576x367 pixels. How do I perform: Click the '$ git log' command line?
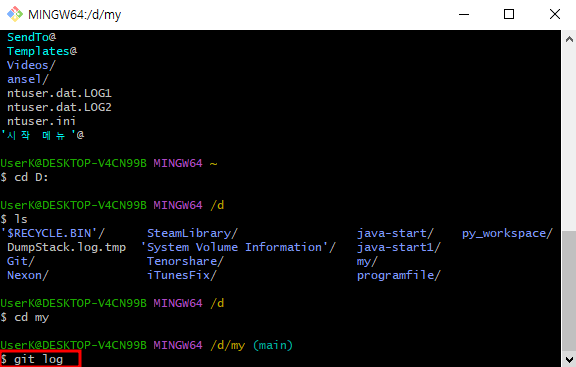[32, 359]
